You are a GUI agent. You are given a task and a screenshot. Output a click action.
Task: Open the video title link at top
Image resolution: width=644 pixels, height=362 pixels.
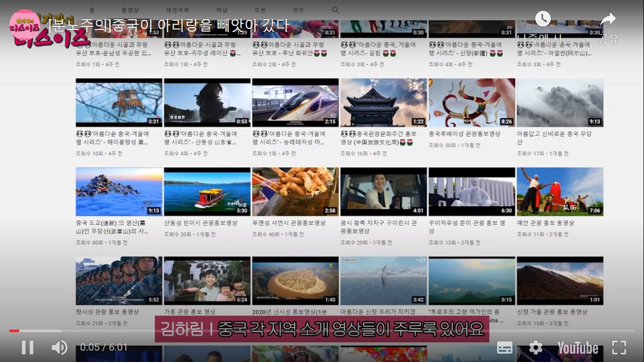tap(168, 25)
